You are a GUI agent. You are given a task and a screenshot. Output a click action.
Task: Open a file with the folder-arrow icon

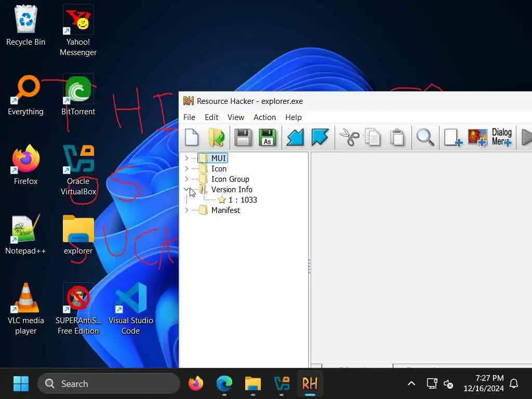217,137
